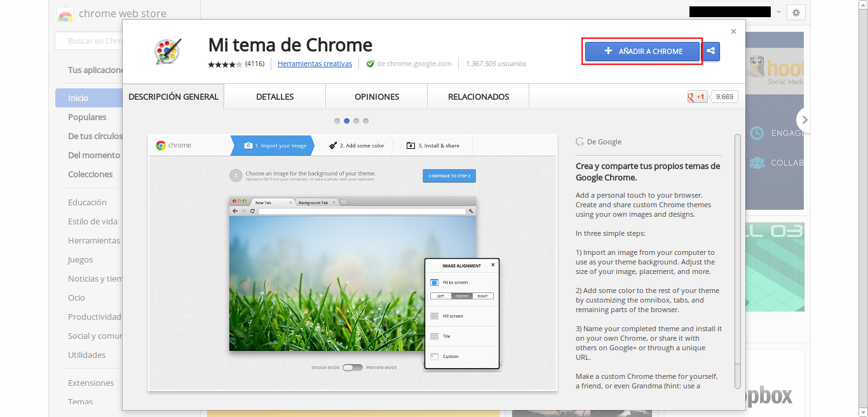Screen dimensions: 868x417
Task: Open Tus aplicaciones in the sidebar
Action: (x=95, y=70)
